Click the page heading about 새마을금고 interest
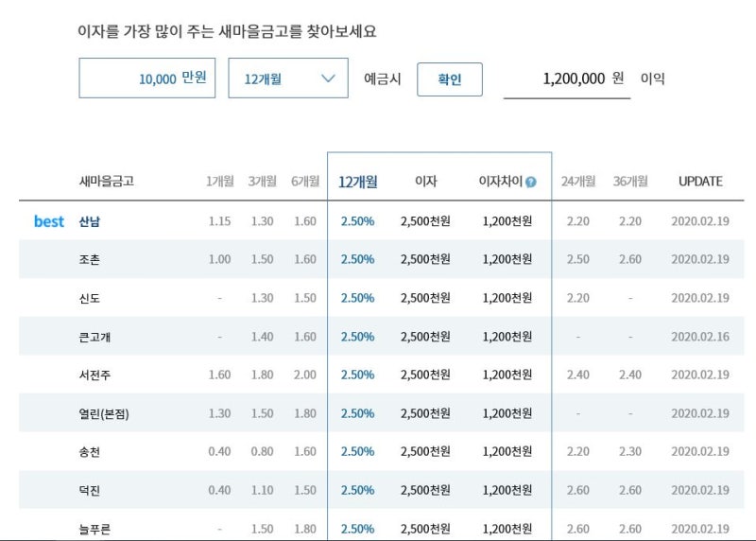 click(227, 32)
